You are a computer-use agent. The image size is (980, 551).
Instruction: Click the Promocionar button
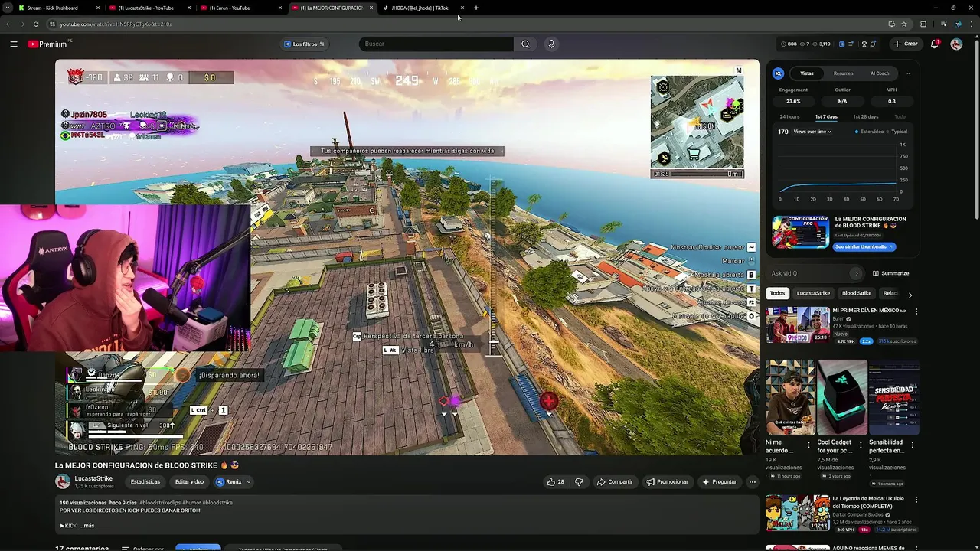click(668, 482)
